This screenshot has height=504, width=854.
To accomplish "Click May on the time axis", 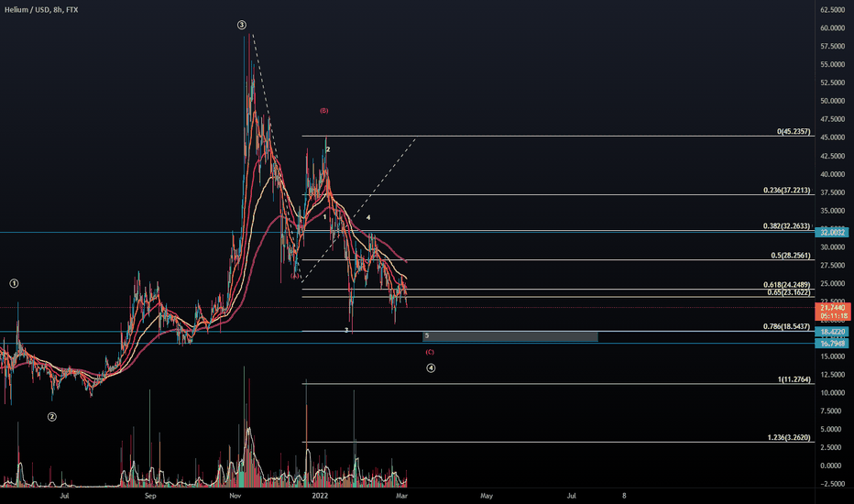I will 487,496.
